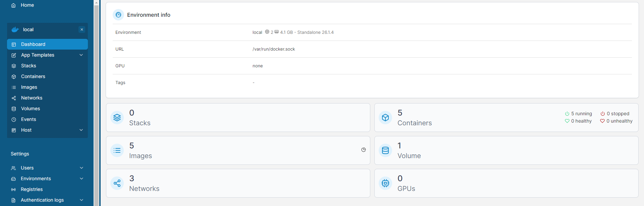Expand the App Templates submenu chevron
This screenshot has width=644, height=206.
pos(81,55)
